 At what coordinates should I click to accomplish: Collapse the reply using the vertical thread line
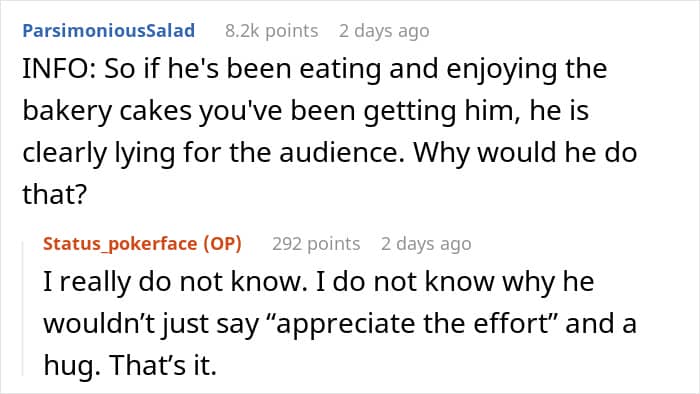23,309
